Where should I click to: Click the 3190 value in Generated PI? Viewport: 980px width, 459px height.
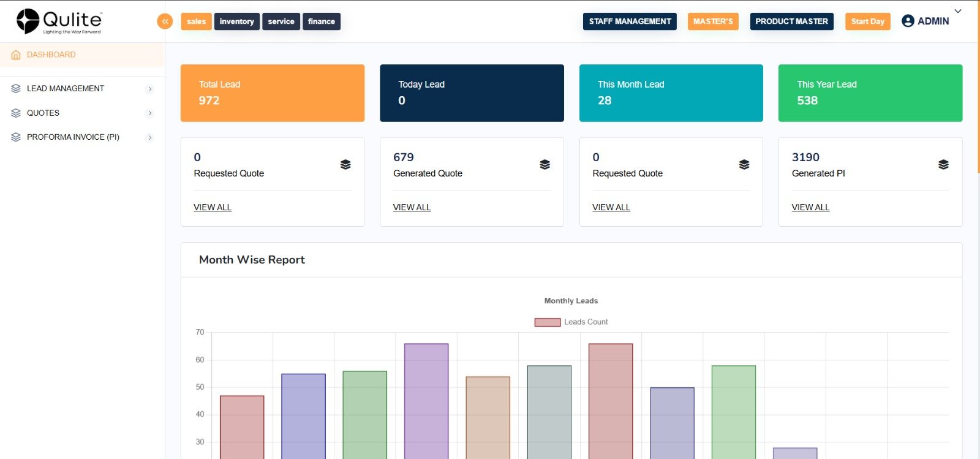(x=805, y=157)
